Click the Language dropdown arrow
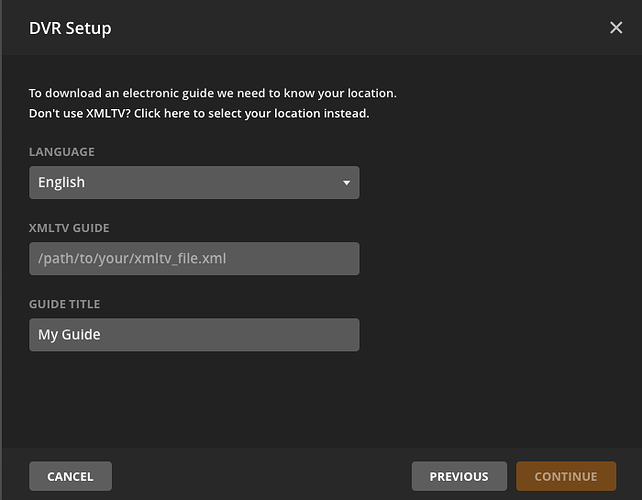The image size is (642, 500). 346,183
